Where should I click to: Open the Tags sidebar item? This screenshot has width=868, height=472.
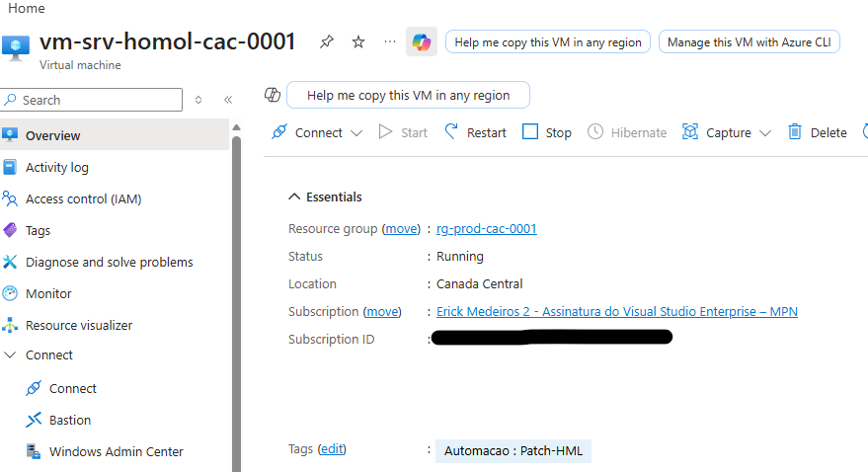pos(38,230)
